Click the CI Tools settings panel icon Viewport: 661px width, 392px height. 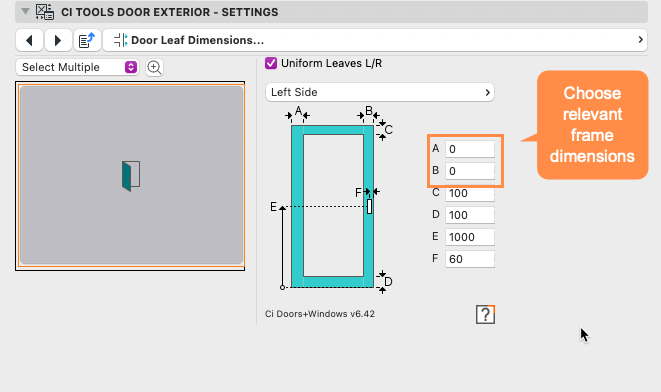tap(45, 12)
